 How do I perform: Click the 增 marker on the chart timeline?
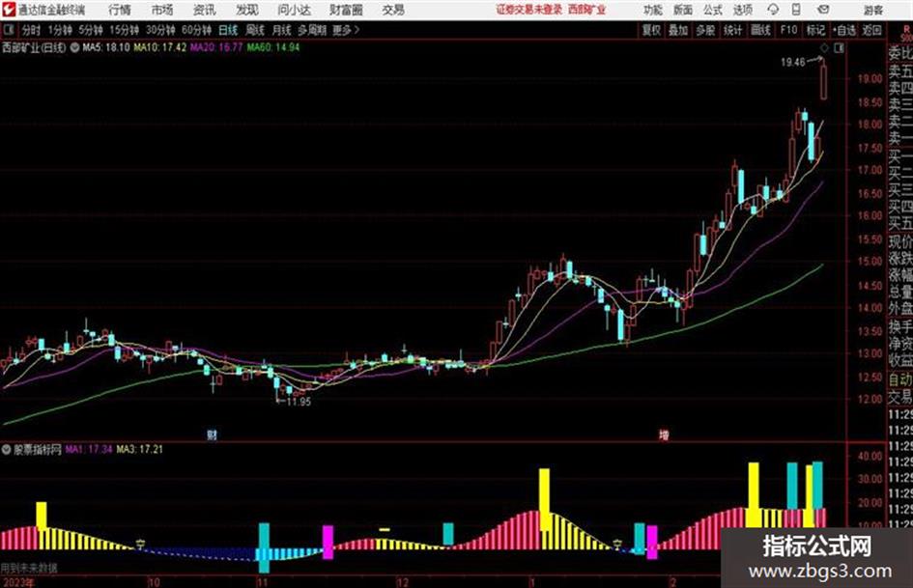click(664, 434)
